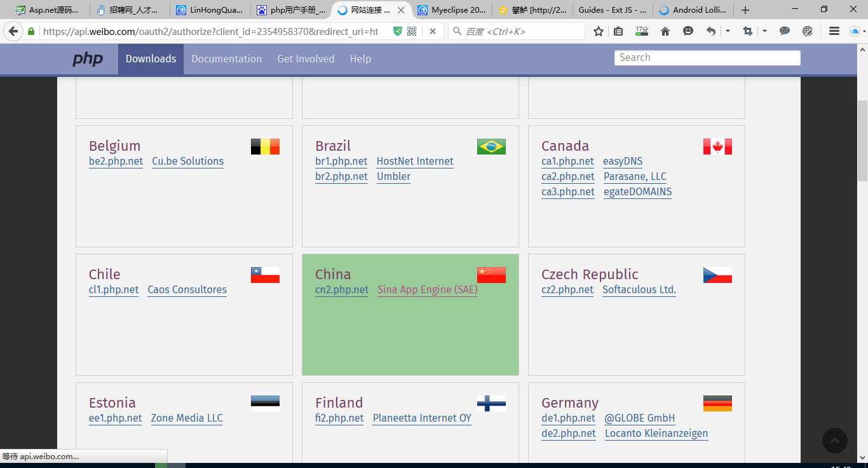868x468 pixels.
Task: Click the back-to-top arrow button
Action: point(835,440)
